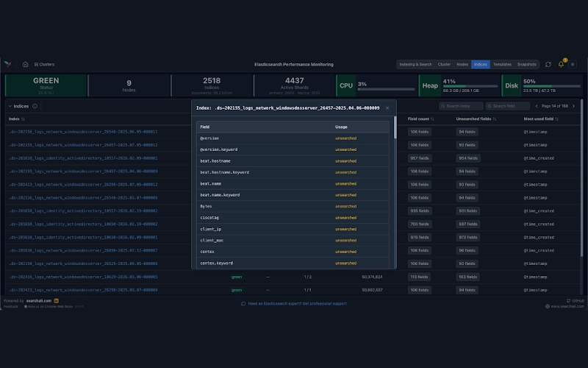The width and height of the screenshot is (588, 368).
Task: Click the Disk 50% usage bar
Action: pos(552,86)
